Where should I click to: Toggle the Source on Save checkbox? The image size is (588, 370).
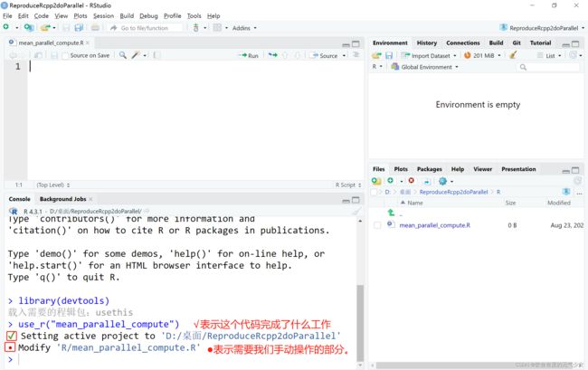(65, 55)
